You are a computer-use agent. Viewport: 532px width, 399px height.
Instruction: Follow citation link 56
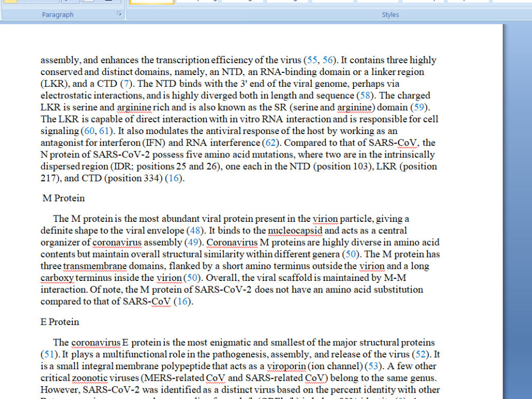click(327, 60)
